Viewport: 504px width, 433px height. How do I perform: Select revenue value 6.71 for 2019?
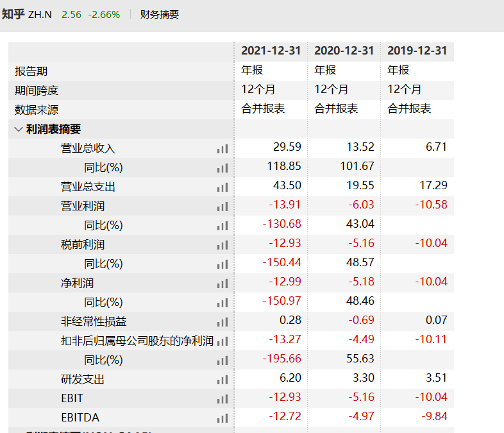click(436, 147)
